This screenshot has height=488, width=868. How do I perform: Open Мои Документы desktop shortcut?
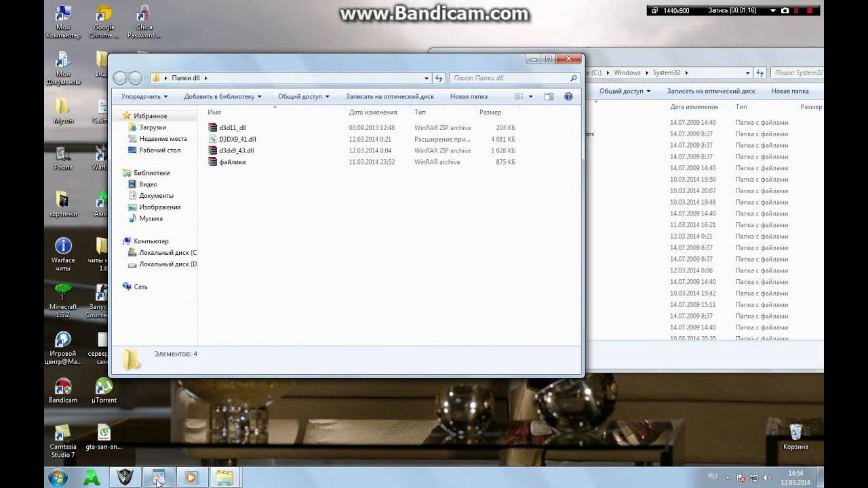click(63, 68)
